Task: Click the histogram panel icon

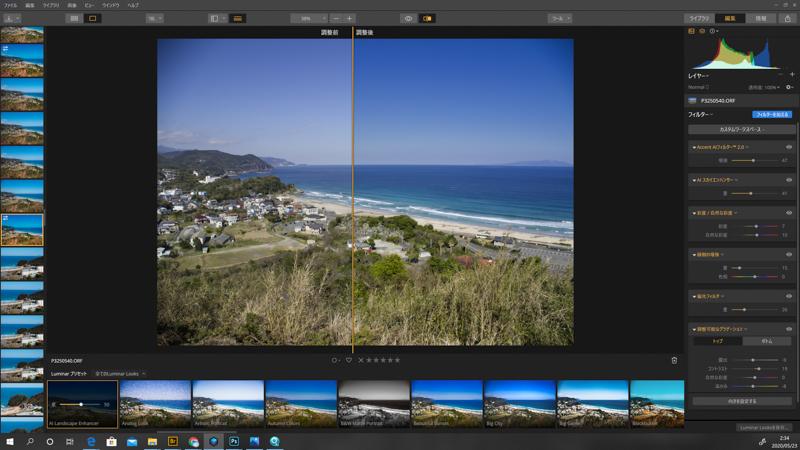Action: pyautogui.click(x=691, y=31)
